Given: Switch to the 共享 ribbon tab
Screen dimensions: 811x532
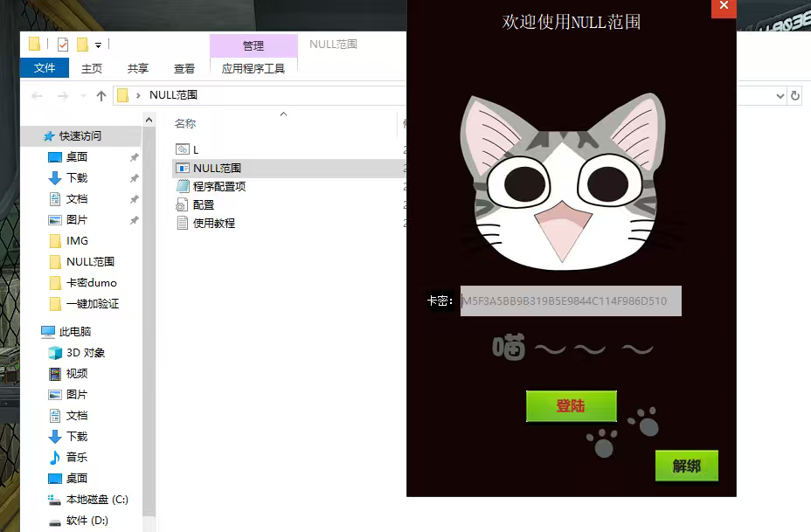Looking at the screenshot, I should point(138,68).
